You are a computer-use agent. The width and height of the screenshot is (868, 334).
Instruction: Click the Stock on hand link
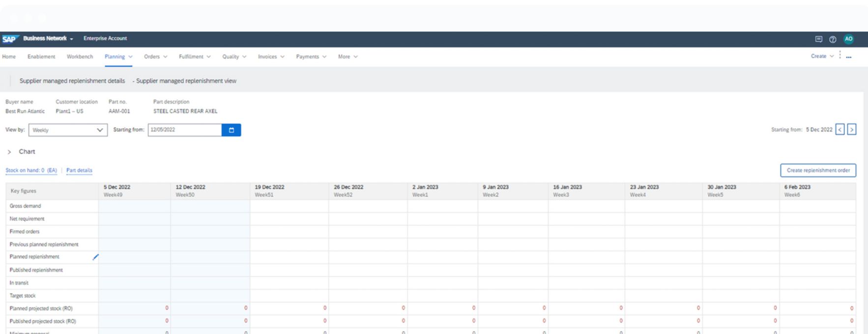tap(31, 170)
